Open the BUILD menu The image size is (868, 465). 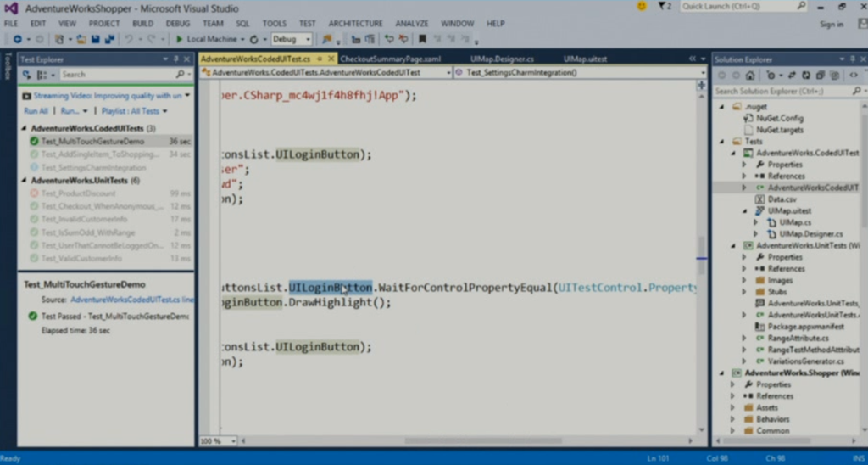click(x=142, y=23)
